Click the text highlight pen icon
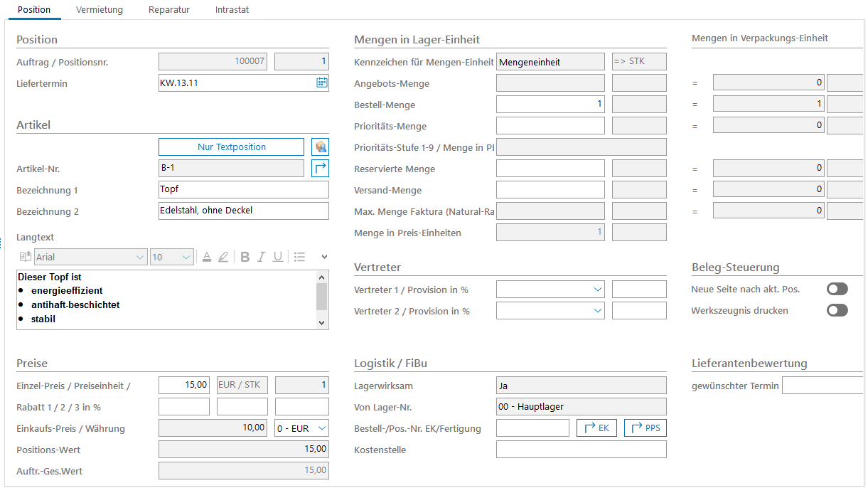Screen dimensions: 868x488 (223, 257)
